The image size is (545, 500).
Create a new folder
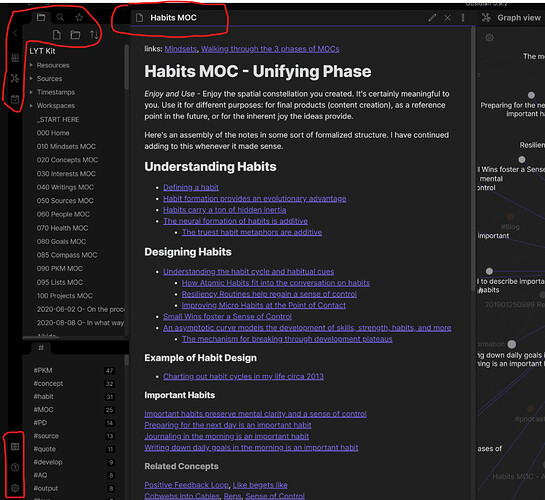(x=75, y=35)
